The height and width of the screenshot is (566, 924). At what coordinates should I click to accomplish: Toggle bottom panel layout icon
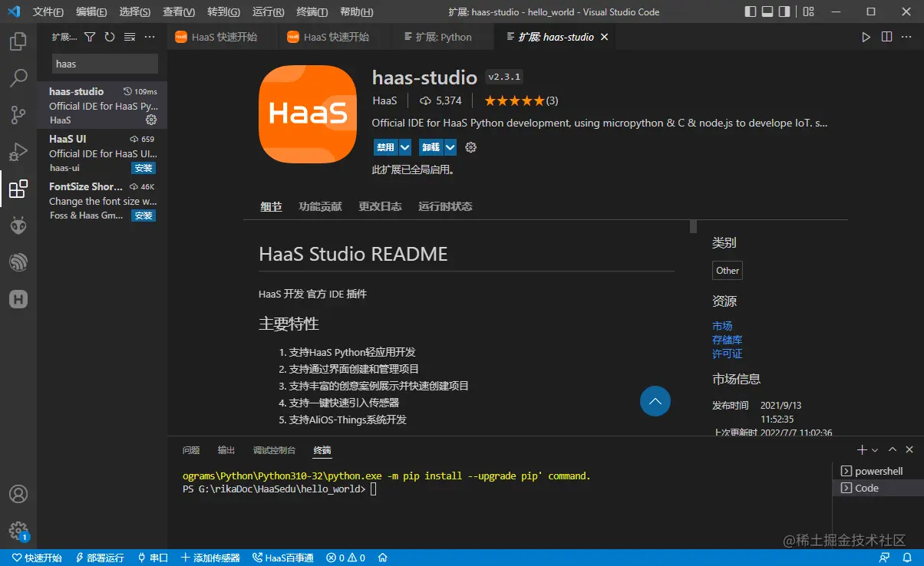click(x=768, y=12)
